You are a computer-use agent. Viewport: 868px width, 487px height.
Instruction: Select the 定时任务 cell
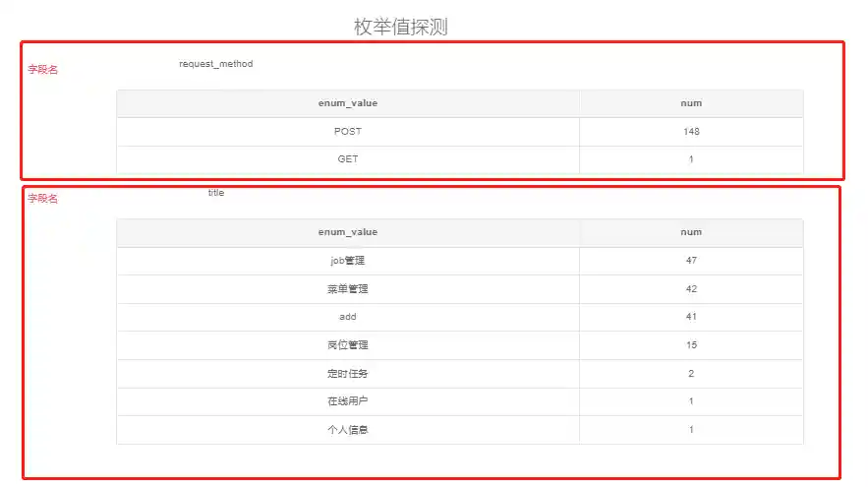[348, 374]
